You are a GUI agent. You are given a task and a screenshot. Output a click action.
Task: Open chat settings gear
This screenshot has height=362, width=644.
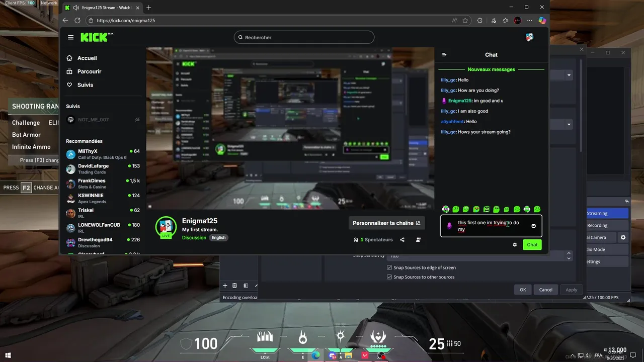(x=515, y=245)
